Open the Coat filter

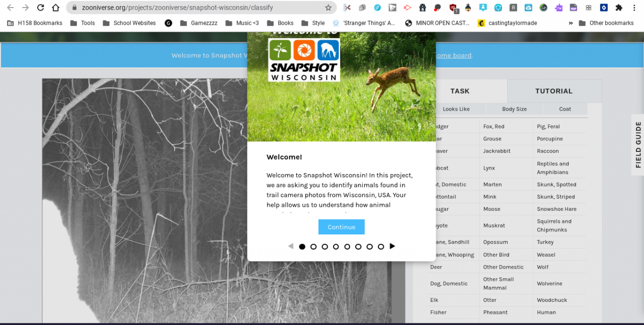565,109
